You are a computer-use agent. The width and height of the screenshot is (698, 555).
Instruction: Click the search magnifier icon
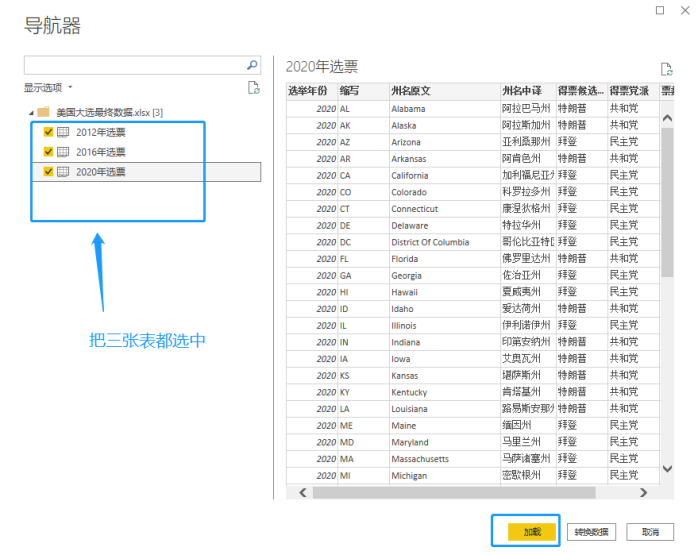point(252,65)
